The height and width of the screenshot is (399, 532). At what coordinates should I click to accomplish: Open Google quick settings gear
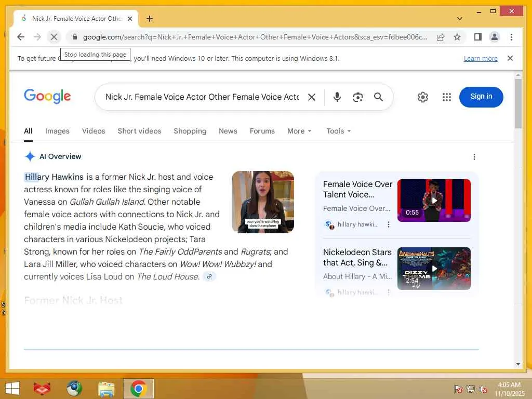[423, 97]
